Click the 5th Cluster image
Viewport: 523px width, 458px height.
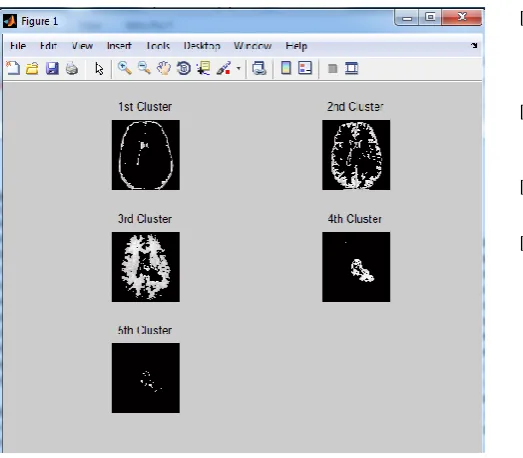[146, 378]
